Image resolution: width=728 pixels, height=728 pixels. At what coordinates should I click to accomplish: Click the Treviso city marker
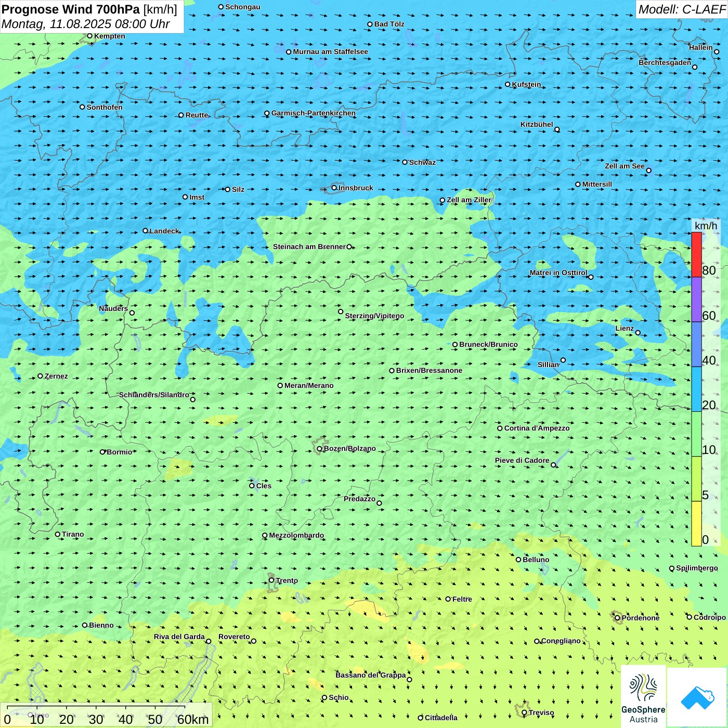click(524, 712)
